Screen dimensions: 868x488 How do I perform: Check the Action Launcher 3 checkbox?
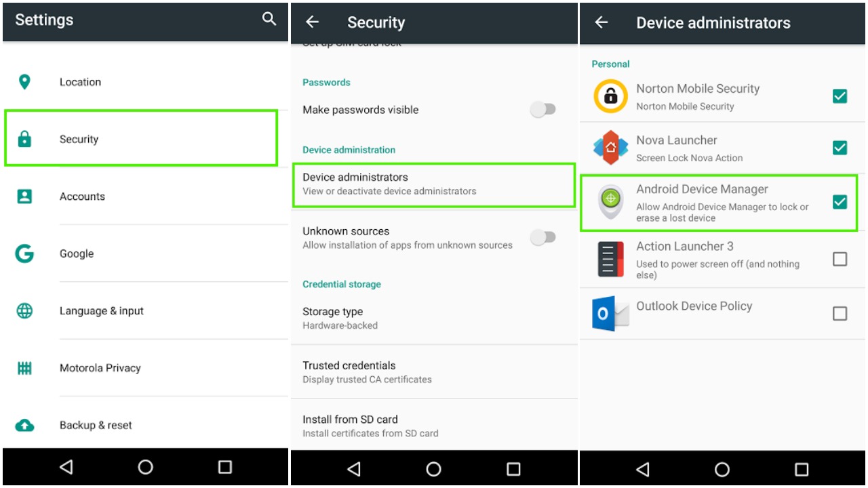tap(840, 259)
